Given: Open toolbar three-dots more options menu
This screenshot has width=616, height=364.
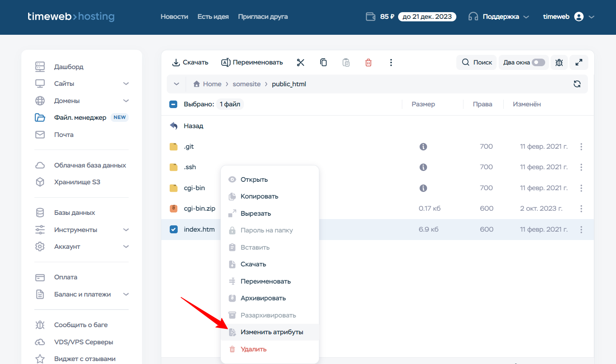Looking at the screenshot, I should tap(391, 62).
